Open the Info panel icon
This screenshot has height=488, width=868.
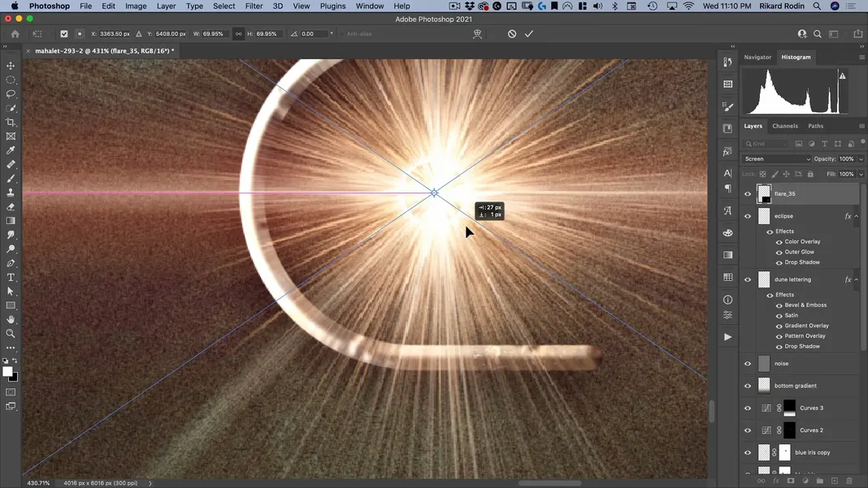(x=728, y=300)
